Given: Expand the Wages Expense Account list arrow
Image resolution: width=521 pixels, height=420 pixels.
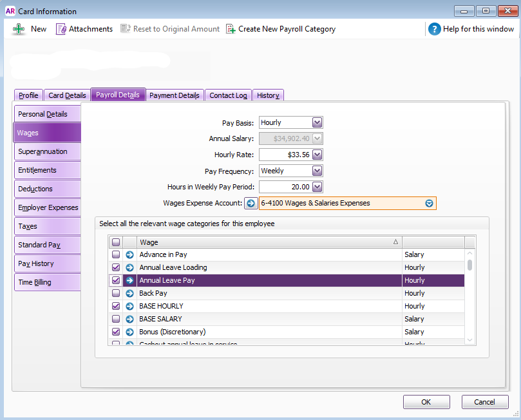Looking at the screenshot, I should coord(430,204).
